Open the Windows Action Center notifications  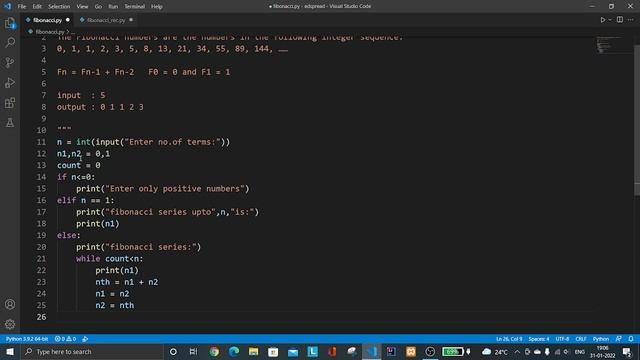click(627, 352)
